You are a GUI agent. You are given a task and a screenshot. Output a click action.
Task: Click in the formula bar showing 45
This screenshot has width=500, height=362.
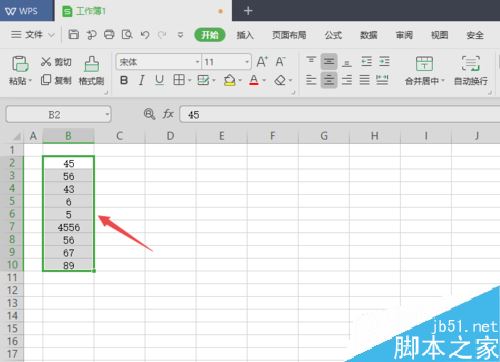click(339, 115)
